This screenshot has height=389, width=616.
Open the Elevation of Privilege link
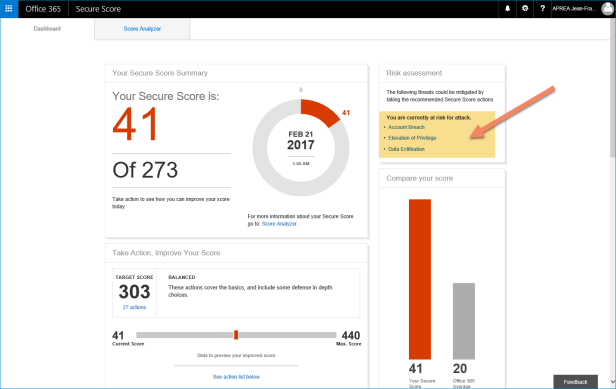point(412,138)
